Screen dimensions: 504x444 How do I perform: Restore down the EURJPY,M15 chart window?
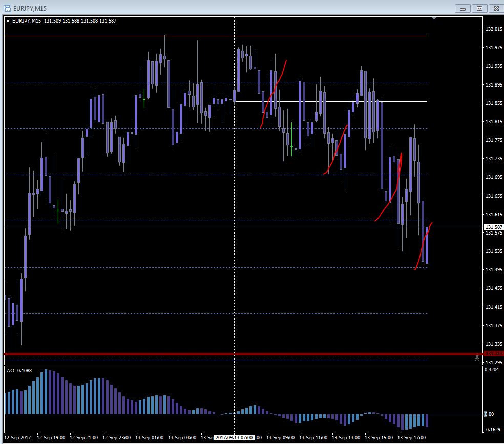479,8
